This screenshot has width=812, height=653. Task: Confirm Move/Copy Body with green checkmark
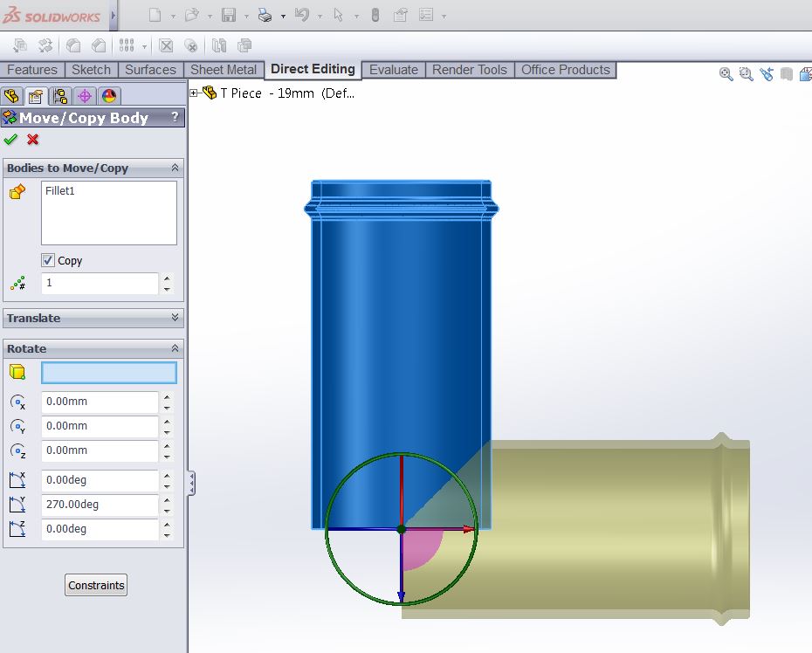10,140
